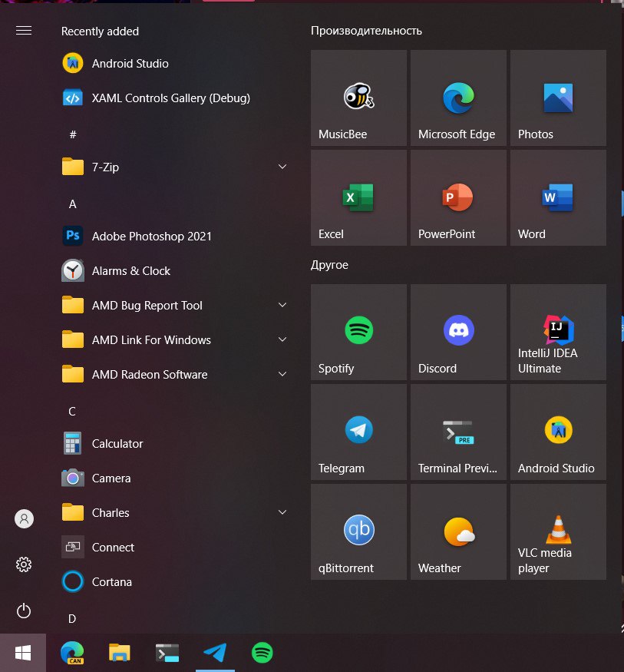Image resolution: width=624 pixels, height=672 pixels.
Task: Click the Spotify icon on the taskbar
Action: pos(262,653)
